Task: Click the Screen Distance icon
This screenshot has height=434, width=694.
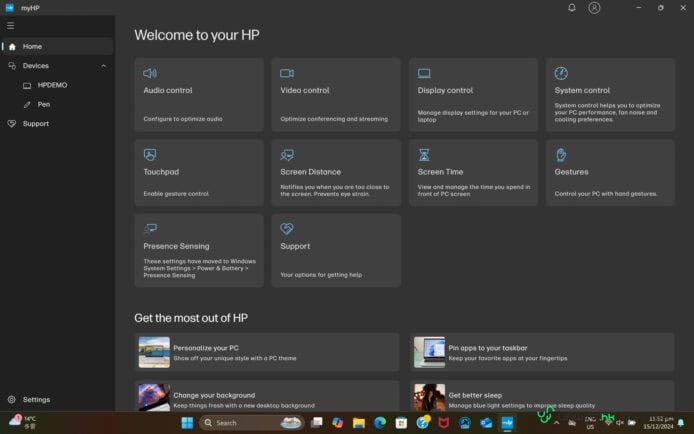Action: [x=287, y=155]
